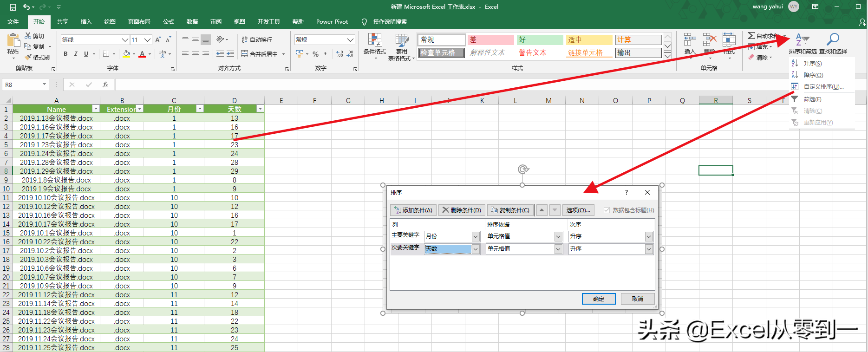Select 自定义排序 from the sort menu

[x=823, y=87]
